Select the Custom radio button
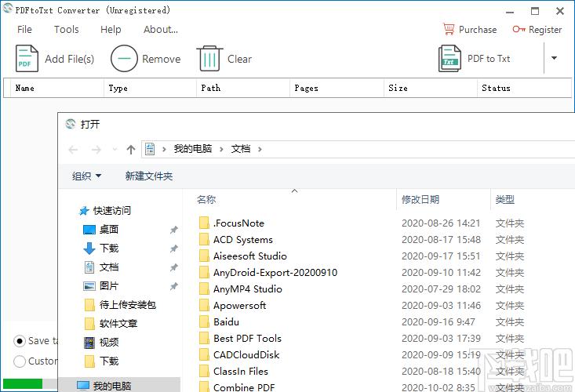The image size is (575, 392). 20,361
